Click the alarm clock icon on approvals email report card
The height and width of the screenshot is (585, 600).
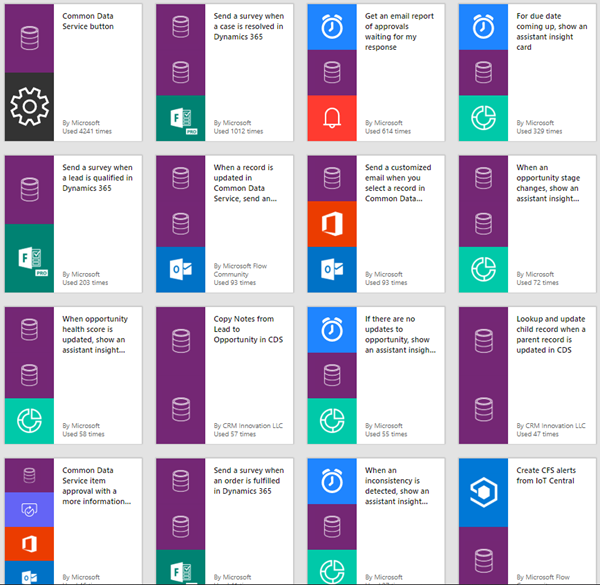[x=332, y=28]
